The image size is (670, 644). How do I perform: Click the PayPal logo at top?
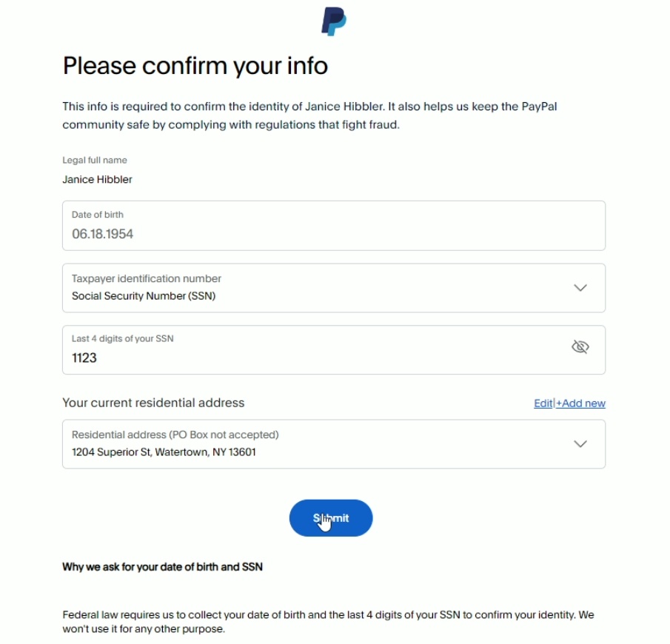pyautogui.click(x=333, y=21)
